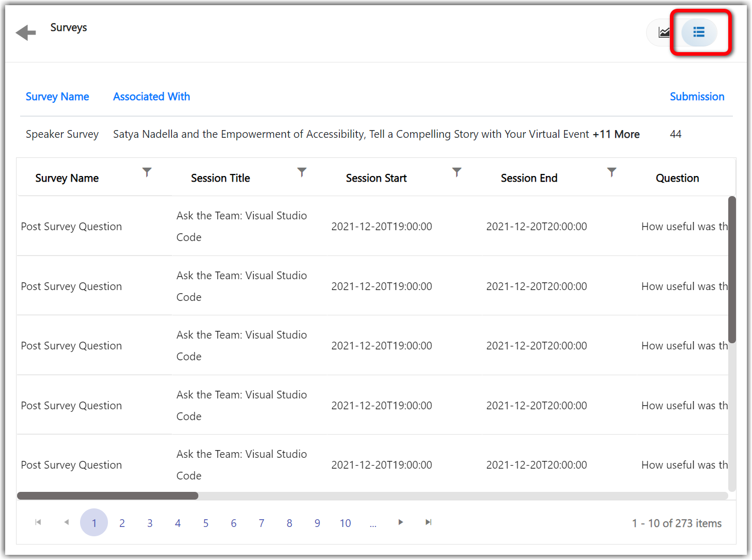Select page 10 in the pager

pyautogui.click(x=346, y=523)
